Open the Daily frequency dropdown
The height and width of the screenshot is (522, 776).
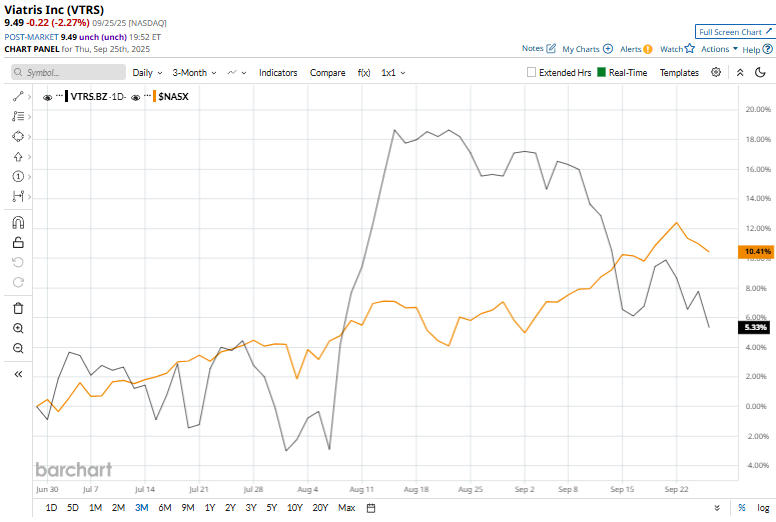(x=147, y=73)
